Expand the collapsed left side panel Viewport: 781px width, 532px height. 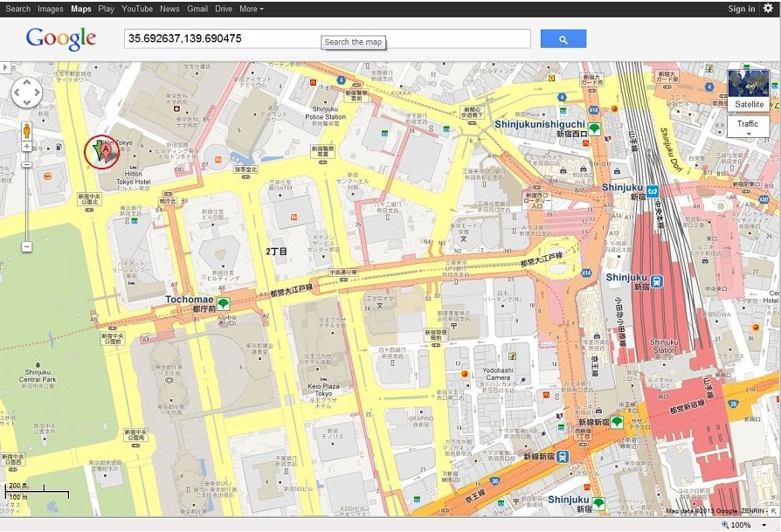coord(5,66)
